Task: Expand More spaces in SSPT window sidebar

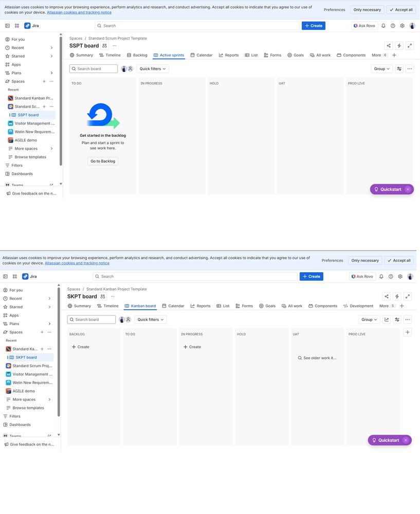Action: click(51, 149)
